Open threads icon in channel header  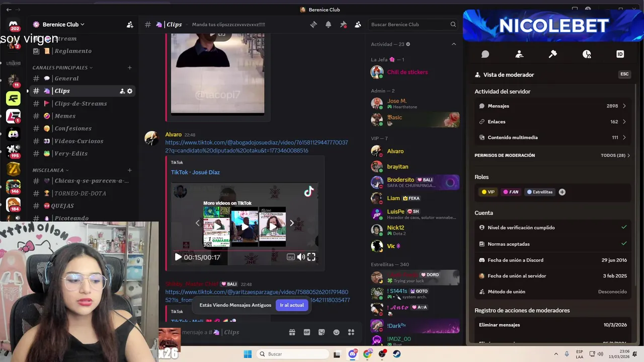point(313,24)
